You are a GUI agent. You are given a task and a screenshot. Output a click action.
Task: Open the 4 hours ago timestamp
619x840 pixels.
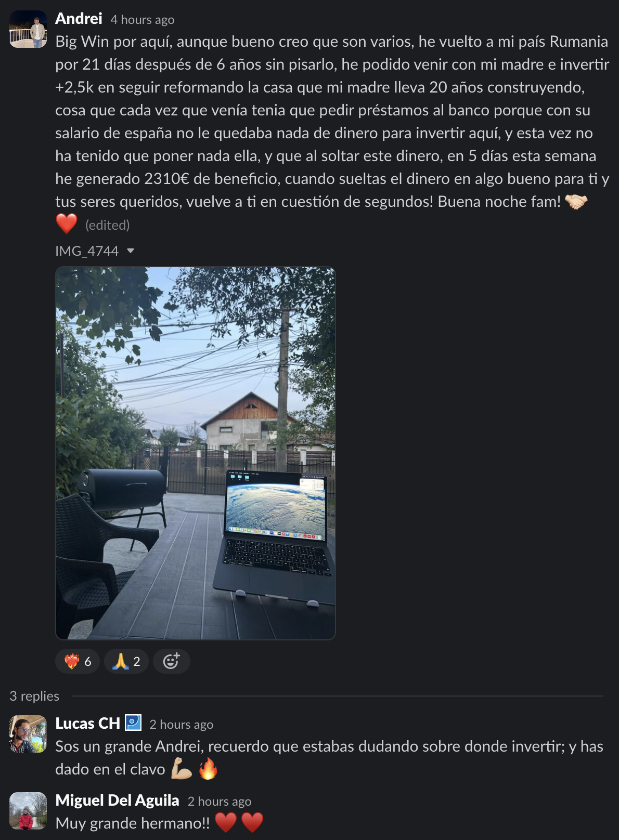(142, 20)
